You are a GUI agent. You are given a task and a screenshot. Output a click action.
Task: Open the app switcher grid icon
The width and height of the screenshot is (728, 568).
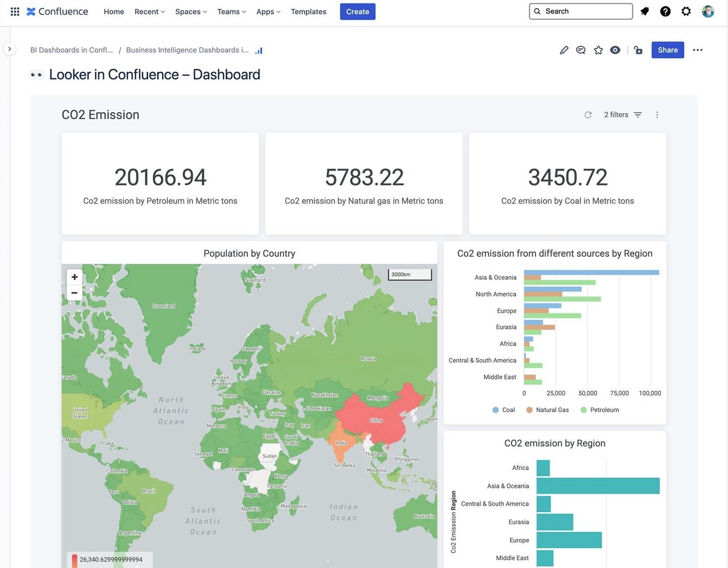[x=15, y=11]
